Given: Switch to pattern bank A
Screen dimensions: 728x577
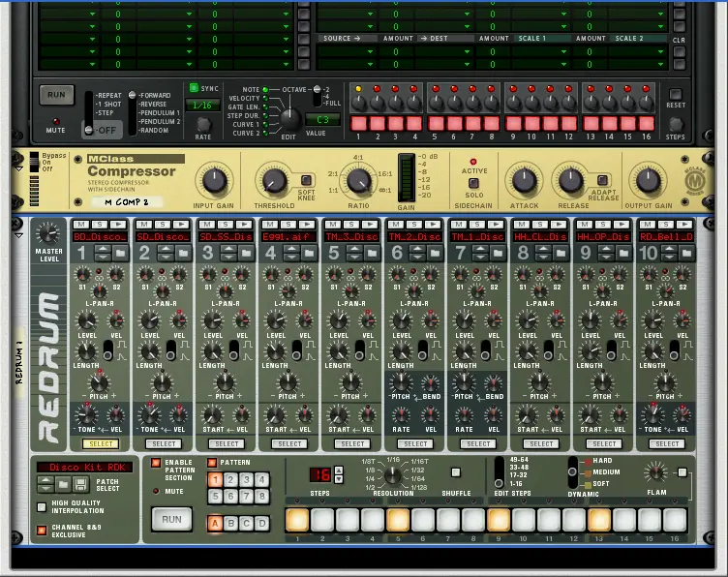Looking at the screenshot, I should pos(215,523).
